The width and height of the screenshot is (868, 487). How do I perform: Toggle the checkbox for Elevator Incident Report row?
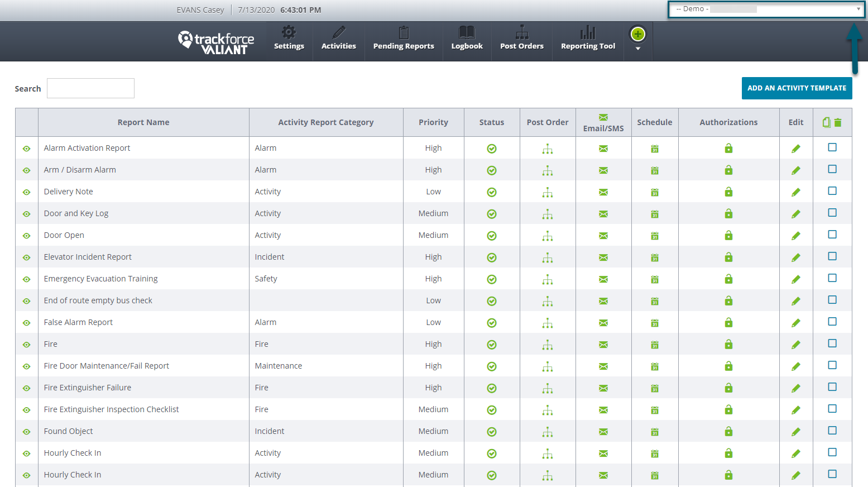point(832,256)
